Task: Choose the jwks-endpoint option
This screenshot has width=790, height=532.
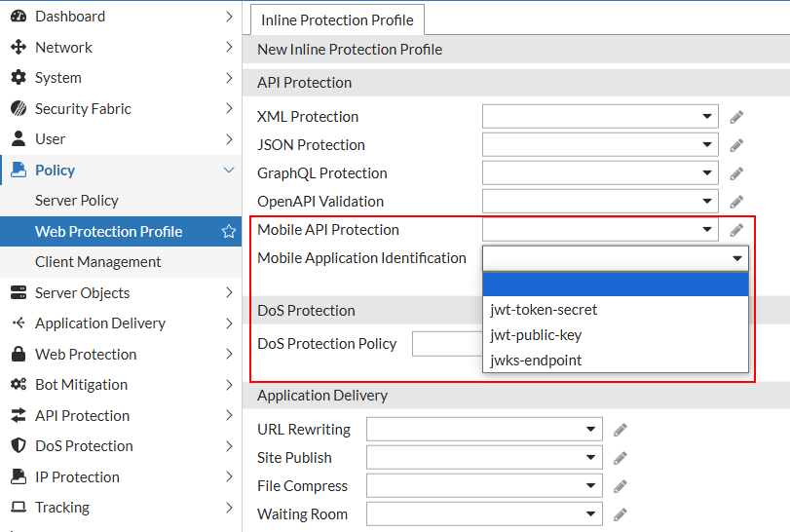Action: point(536,361)
